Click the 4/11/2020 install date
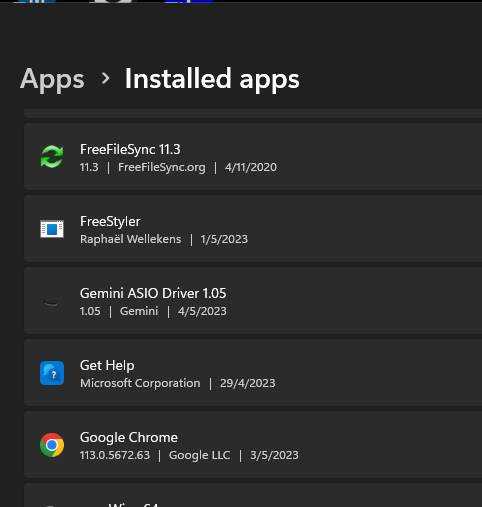Screen dimensions: 482x507 [251, 167]
